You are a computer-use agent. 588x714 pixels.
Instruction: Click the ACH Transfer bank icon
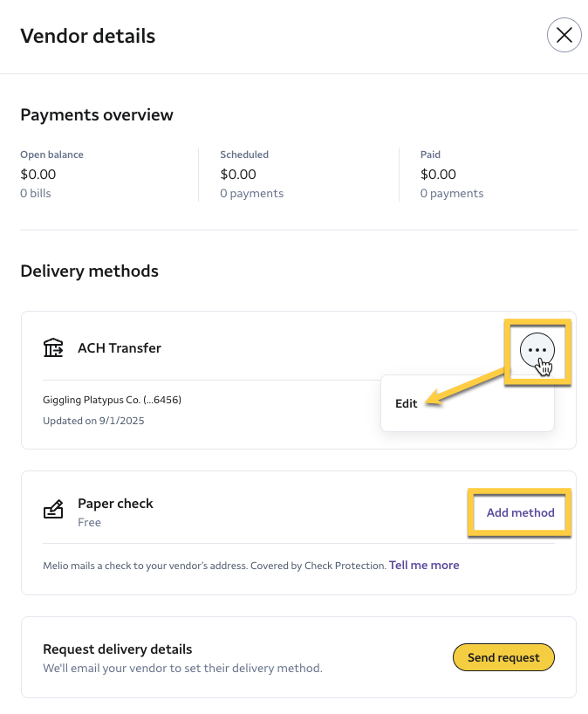click(53, 348)
